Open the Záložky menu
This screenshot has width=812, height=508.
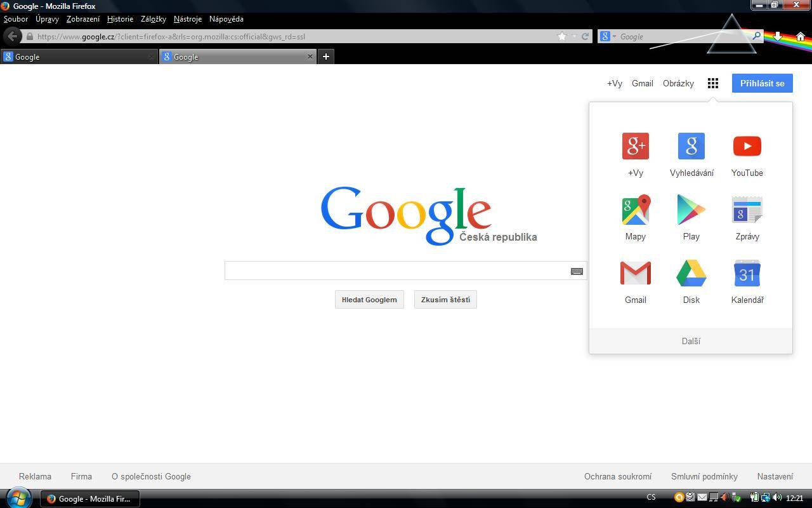154,19
